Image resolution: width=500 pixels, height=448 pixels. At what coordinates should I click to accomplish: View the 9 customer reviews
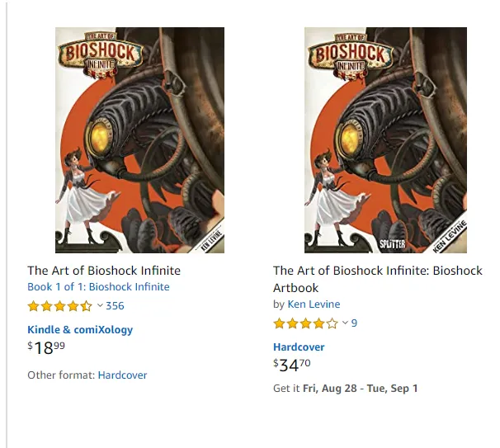pos(354,323)
